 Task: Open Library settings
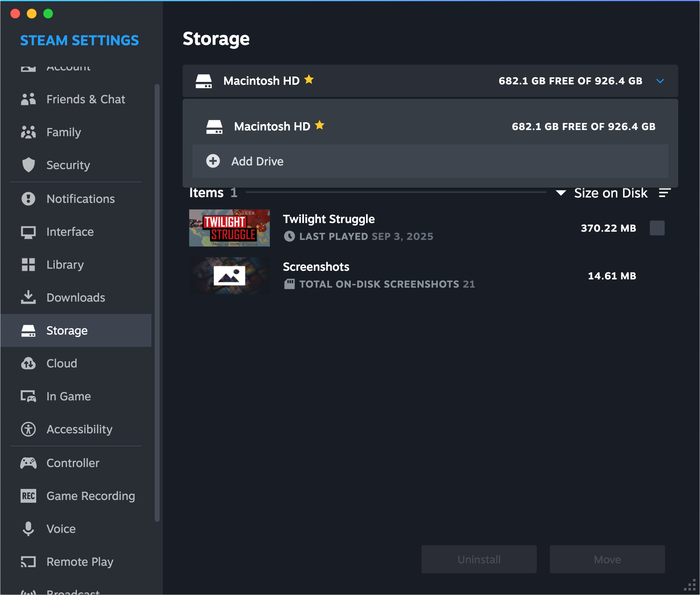coord(76,265)
